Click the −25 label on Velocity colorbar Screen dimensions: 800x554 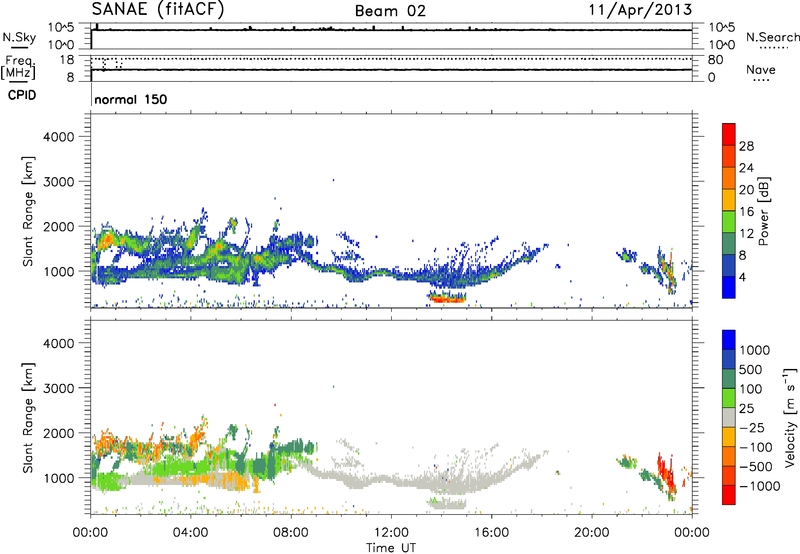(x=752, y=427)
